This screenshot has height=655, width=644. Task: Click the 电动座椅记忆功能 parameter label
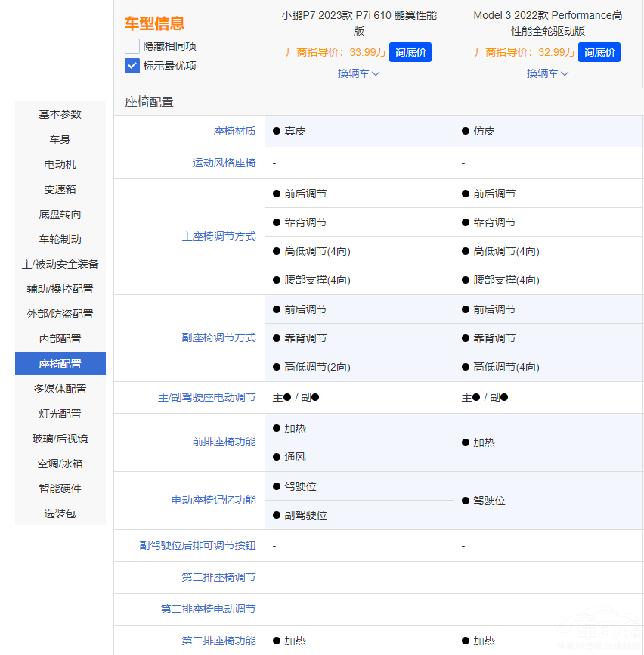click(x=213, y=500)
